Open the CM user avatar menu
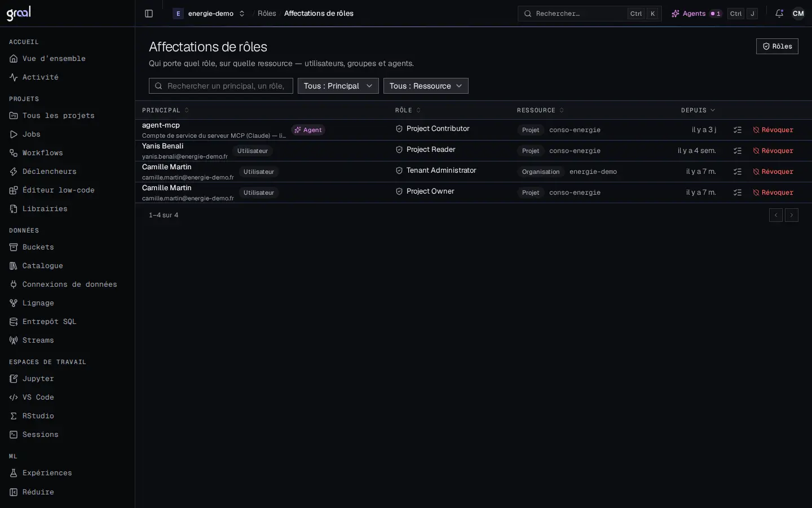812x508 pixels. pyautogui.click(x=798, y=14)
